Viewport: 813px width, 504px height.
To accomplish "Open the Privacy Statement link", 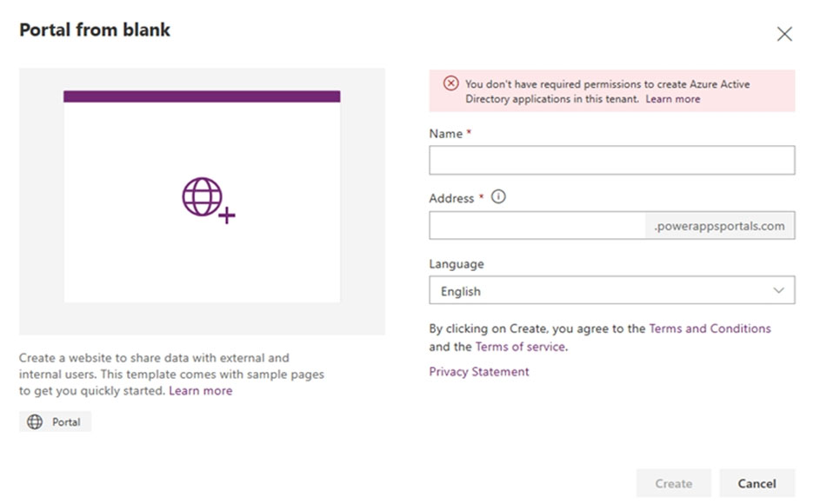I will coord(479,371).
